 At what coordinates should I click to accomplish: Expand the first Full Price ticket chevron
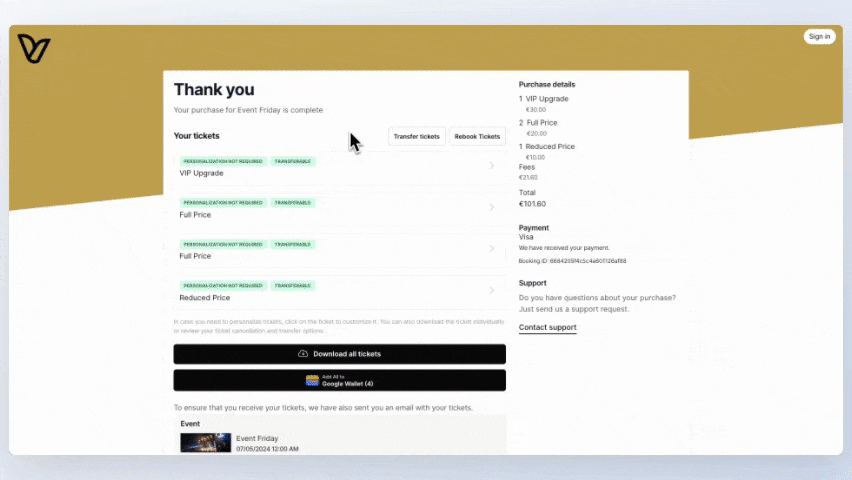(491, 208)
